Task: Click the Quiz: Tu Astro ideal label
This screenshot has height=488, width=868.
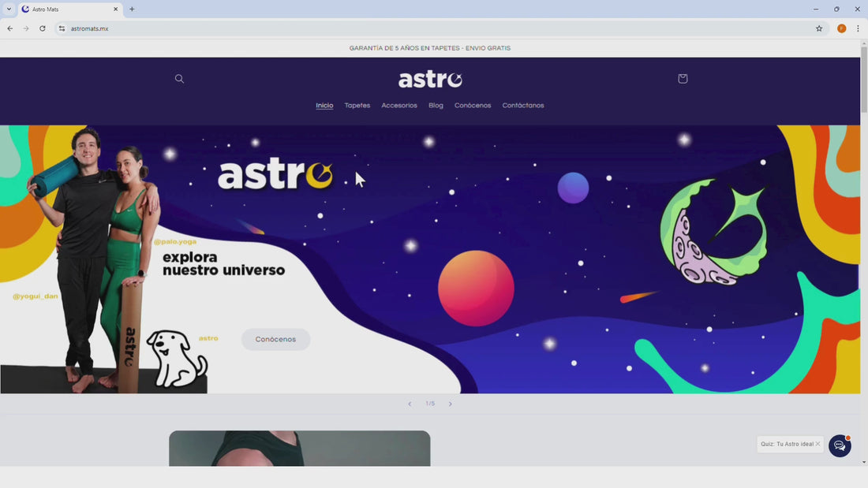Action: click(x=787, y=444)
